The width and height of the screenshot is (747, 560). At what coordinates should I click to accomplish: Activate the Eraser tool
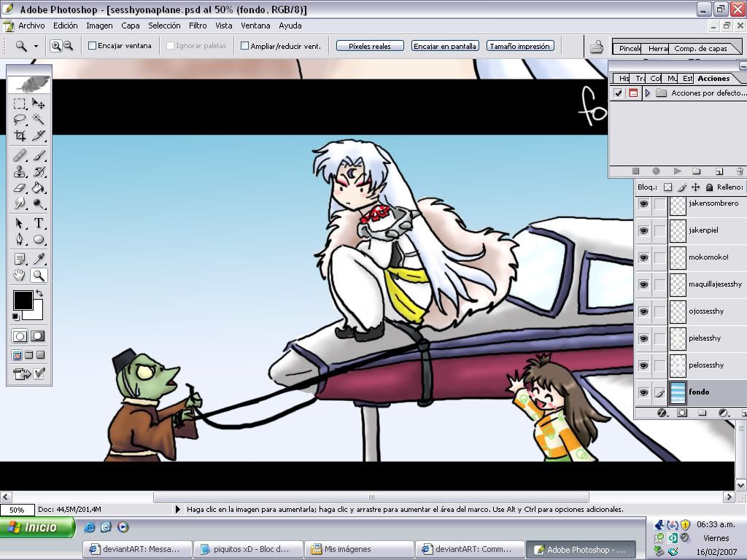(20, 187)
